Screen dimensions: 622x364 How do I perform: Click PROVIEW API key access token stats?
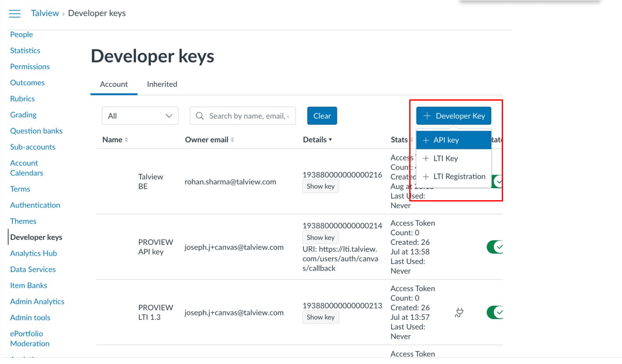coord(412,247)
